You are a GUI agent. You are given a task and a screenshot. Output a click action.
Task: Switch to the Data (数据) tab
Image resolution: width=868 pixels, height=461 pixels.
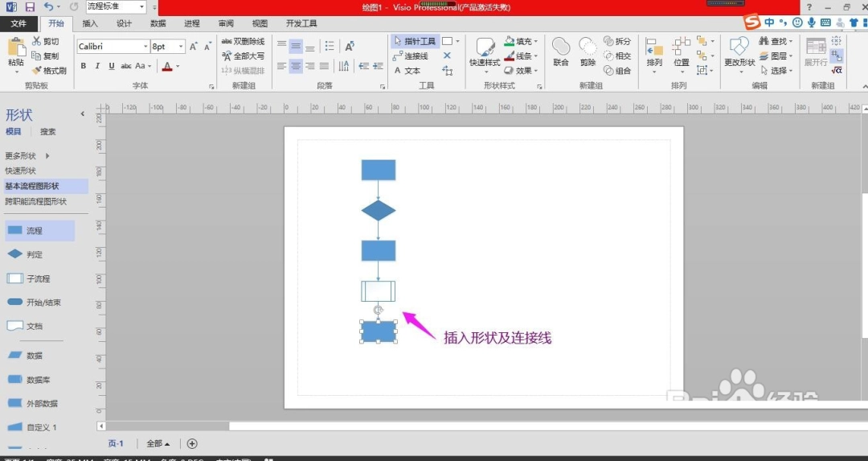pyautogui.click(x=158, y=23)
